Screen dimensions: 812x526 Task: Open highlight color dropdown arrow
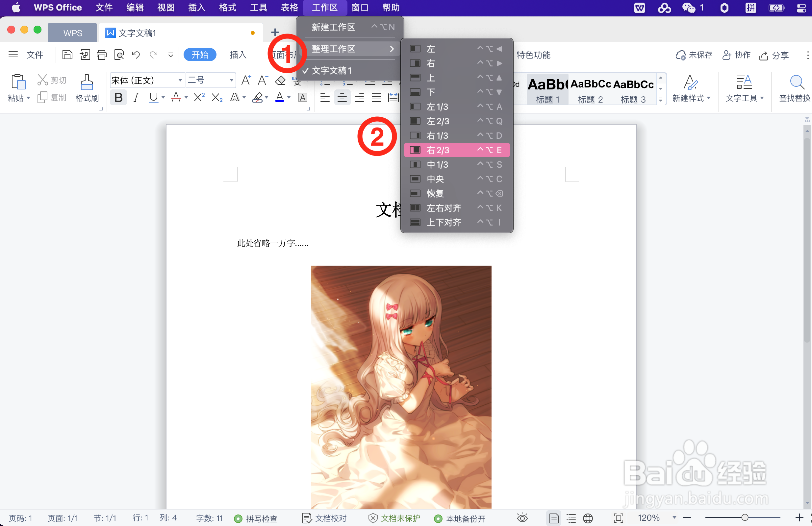tap(267, 98)
